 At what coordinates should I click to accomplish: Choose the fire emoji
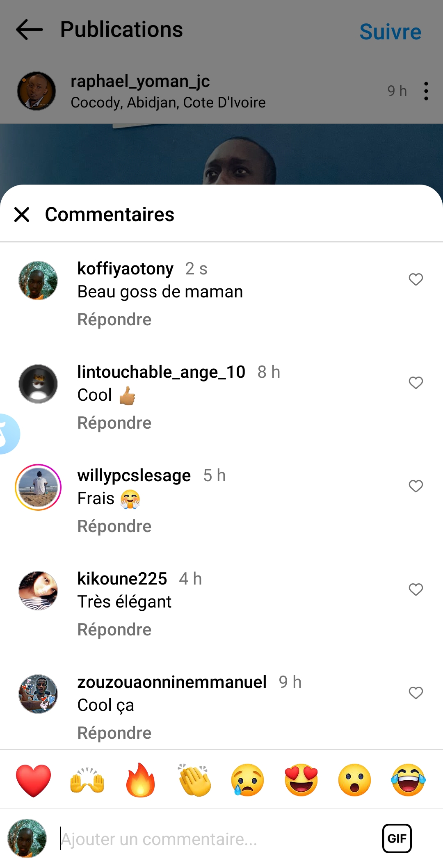click(140, 780)
